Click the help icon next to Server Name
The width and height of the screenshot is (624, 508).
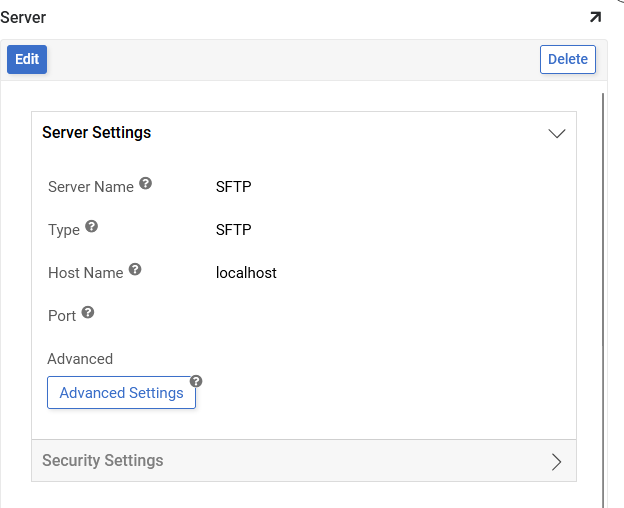[146, 184]
